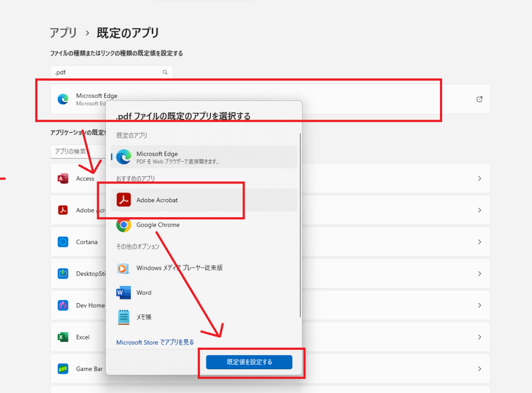The width and height of the screenshot is (532, 393).
Task: Click the Cortana app name
Action: (87, 242)
